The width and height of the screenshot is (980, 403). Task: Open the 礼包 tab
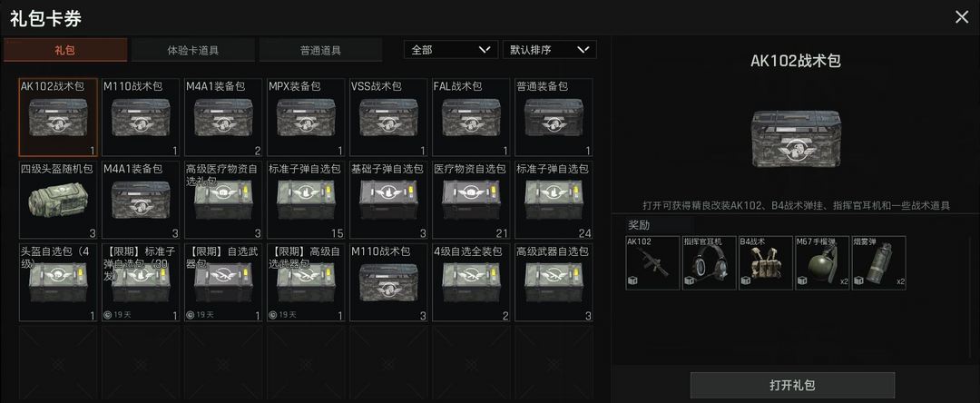pos(65,50)
